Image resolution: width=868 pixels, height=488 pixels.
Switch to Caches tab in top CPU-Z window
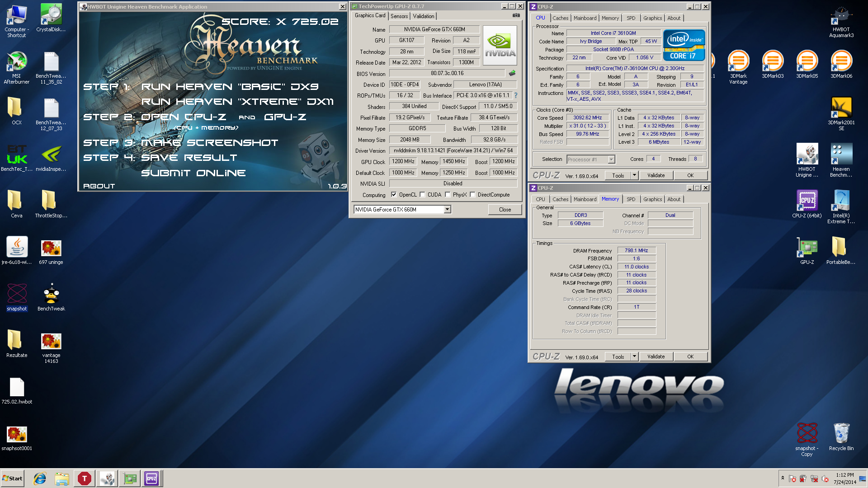(560, 18)
